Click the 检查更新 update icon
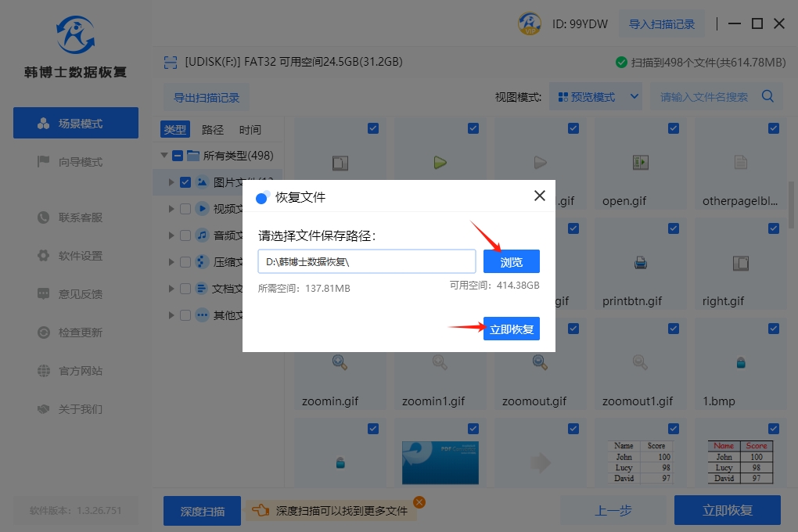 coord(44,332)
